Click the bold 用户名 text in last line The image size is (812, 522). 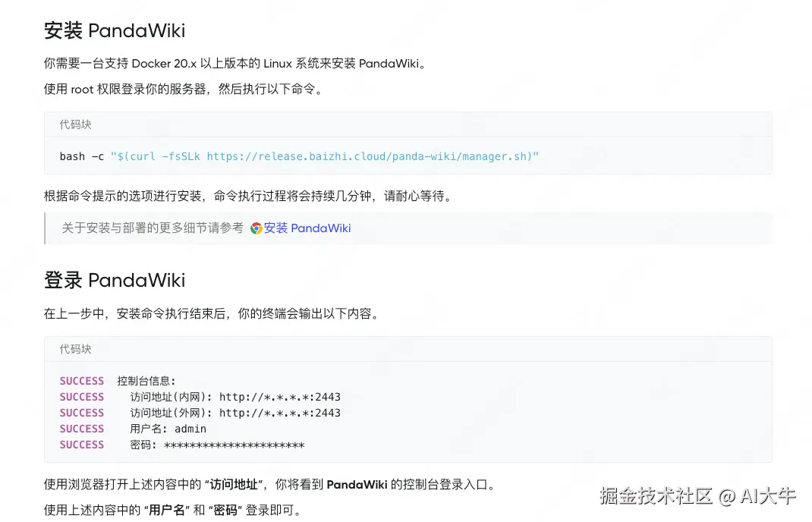167,511
